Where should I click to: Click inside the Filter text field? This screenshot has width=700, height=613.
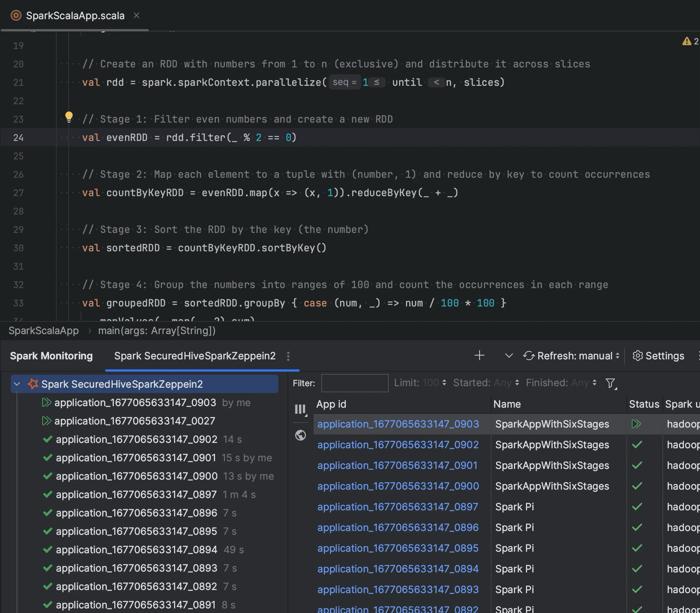pyautogui.click(x=354, y=383)
